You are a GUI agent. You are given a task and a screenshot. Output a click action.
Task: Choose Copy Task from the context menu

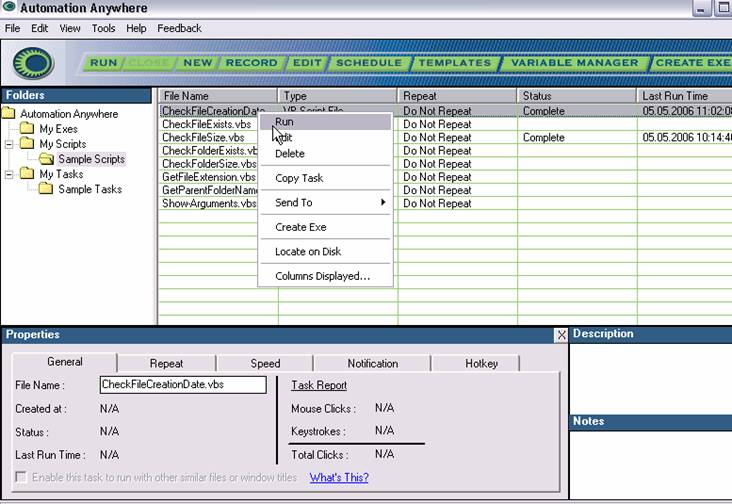325,178
